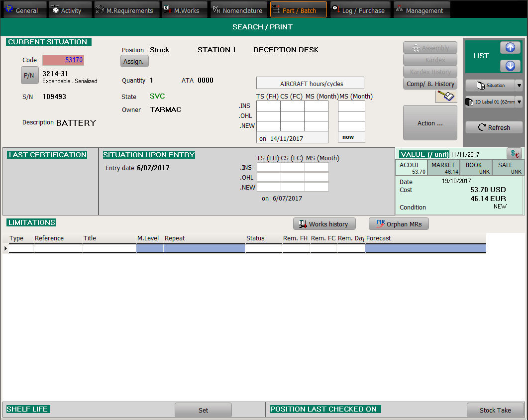The height and width of the screenshot is (420, 528).
Task: Click the currency converter $€ icon
Action: (x=514, y=154)
